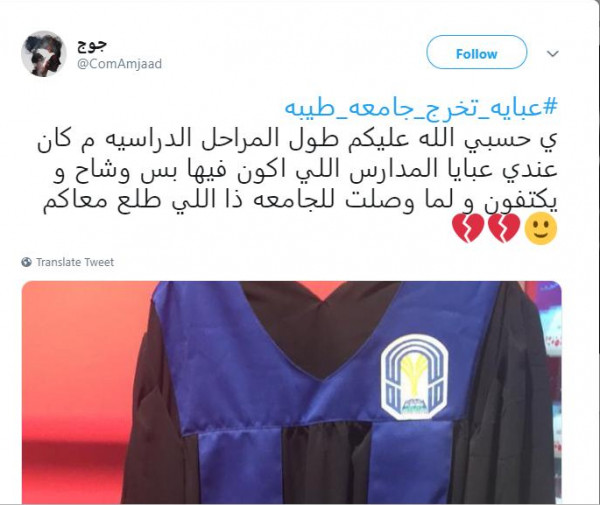Open the graduation gown photo

click(x=292, y=392)
